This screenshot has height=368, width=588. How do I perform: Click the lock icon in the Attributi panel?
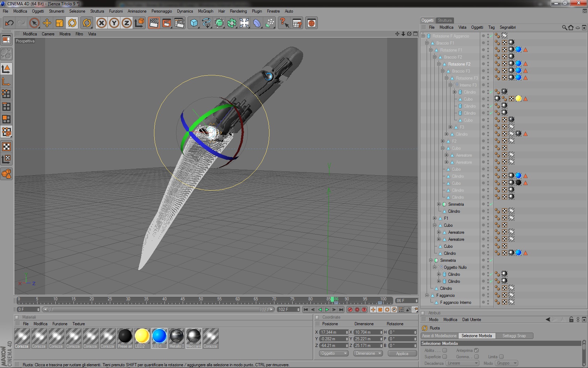pyautogui.click(x=571, y=320)
